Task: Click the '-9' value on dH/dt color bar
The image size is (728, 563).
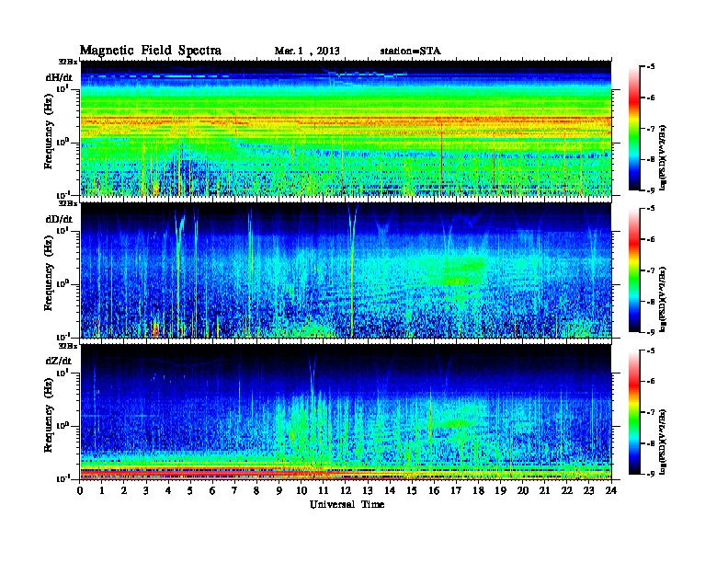Action: [651, 190]
